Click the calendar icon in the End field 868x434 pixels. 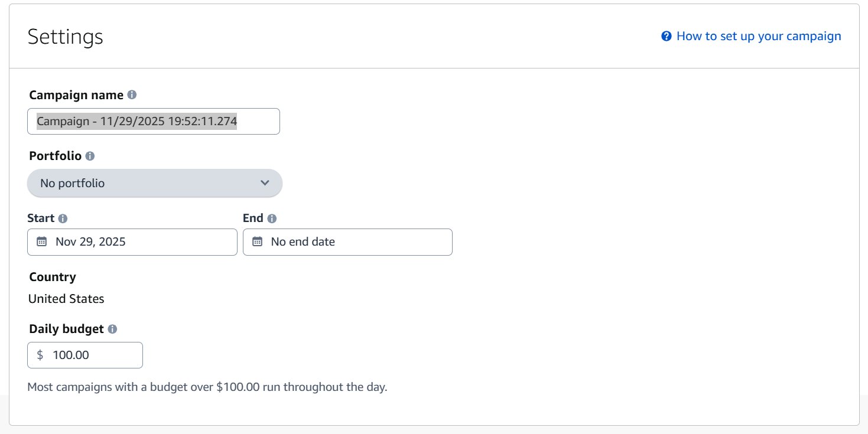click(257, 242)
